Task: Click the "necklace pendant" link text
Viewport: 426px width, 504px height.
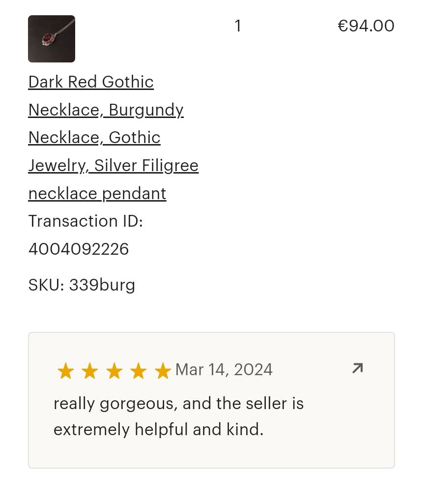Action: point(97,194)
